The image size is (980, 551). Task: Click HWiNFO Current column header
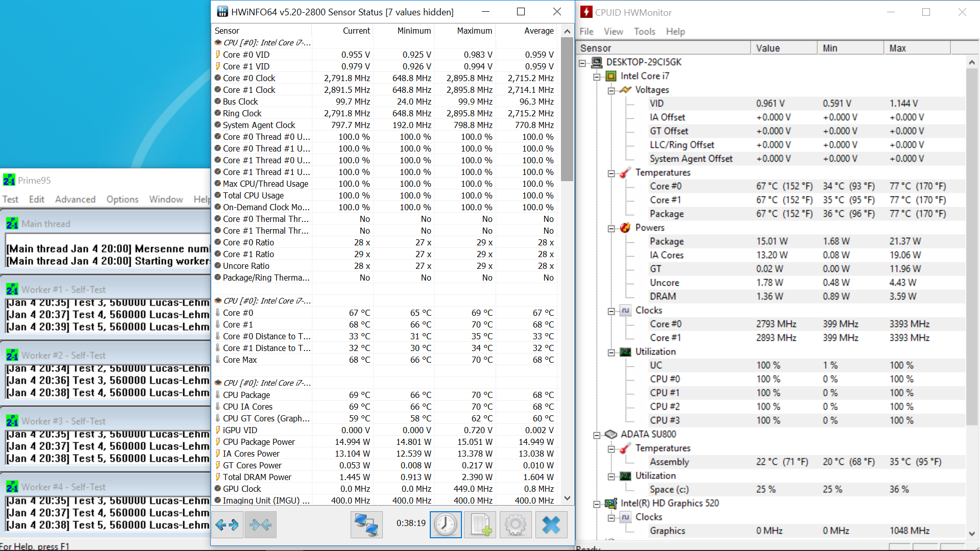coord(342,31)
